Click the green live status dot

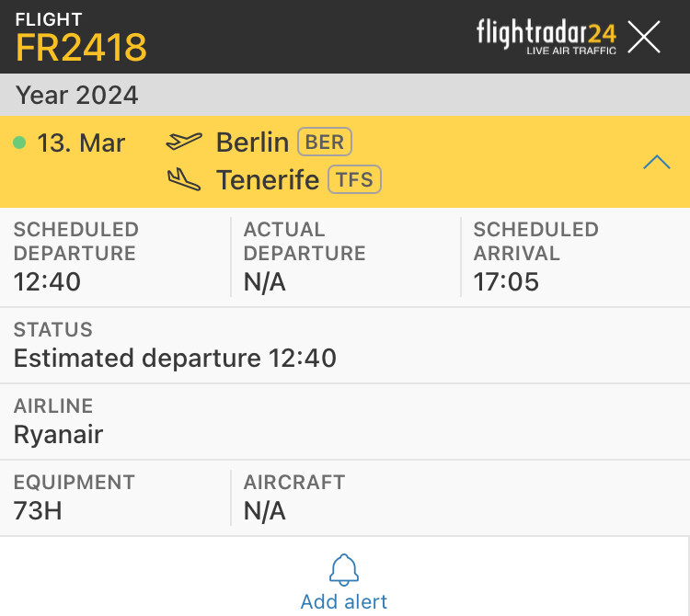click(19, 143)
